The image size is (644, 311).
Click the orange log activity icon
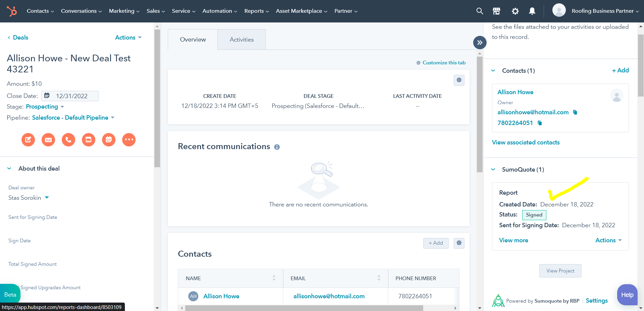pos(89,139)
